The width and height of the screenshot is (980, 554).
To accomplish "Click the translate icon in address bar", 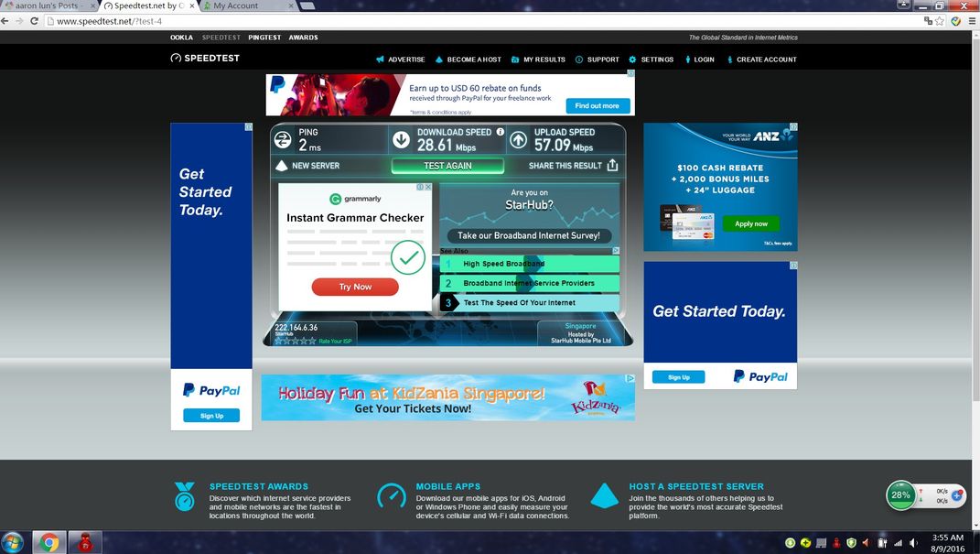I will pyautogui.click(x=928, y=21).
